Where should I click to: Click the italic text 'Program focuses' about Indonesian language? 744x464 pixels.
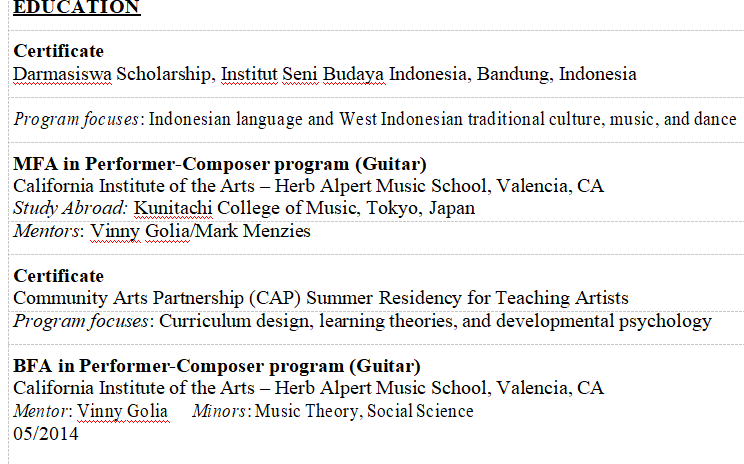[x=76, y=119]
